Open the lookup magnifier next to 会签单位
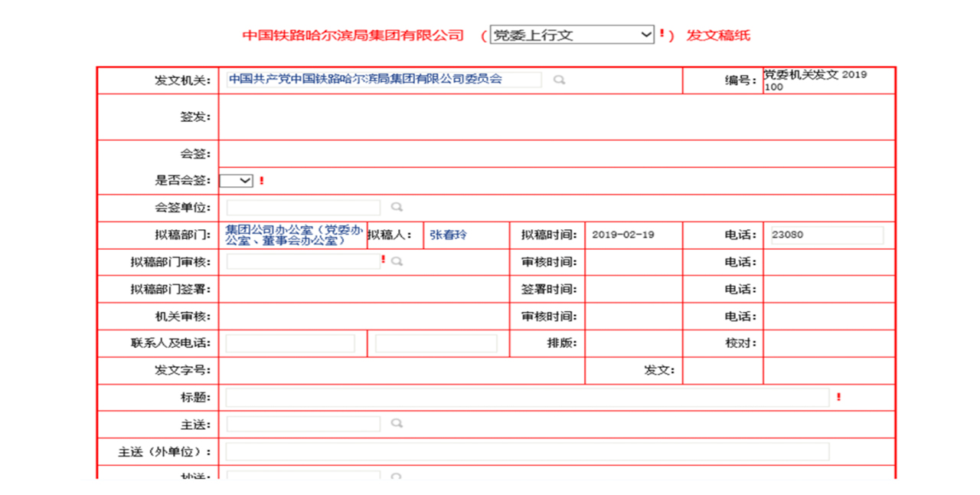The width and height of the screenshot is (980, 495). [x=397, y=208]
